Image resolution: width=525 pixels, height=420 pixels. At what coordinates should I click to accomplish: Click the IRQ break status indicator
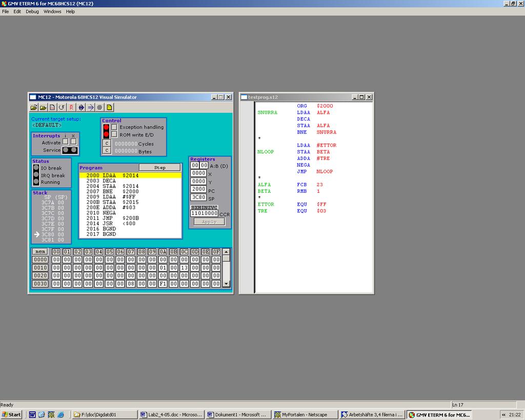click(x=36, y=175)
